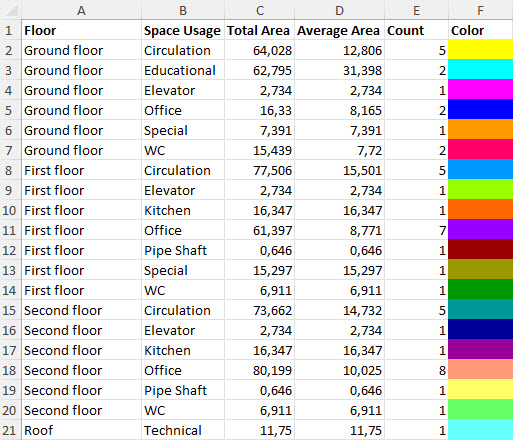Screen dimensions: 513x440
Task: Select total area value 15,439
Action: point(260,150)
